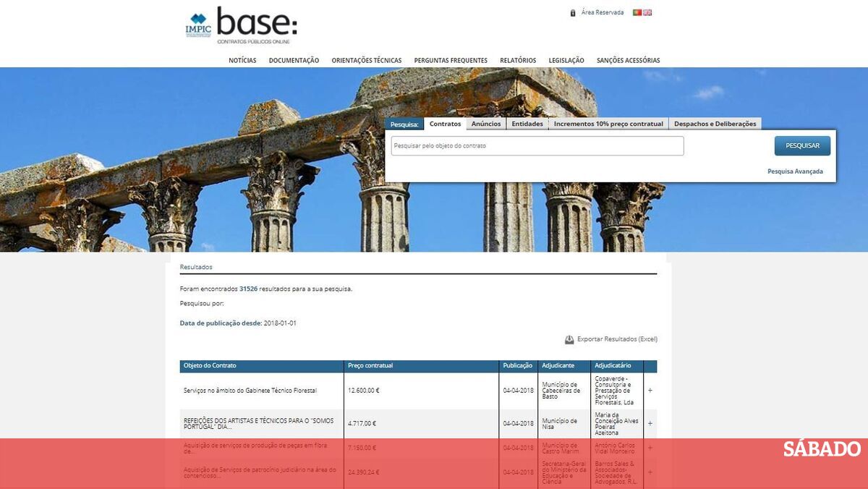
Task: Open the Pesquisa Avançada link
Action: click(x=795, y=171)
